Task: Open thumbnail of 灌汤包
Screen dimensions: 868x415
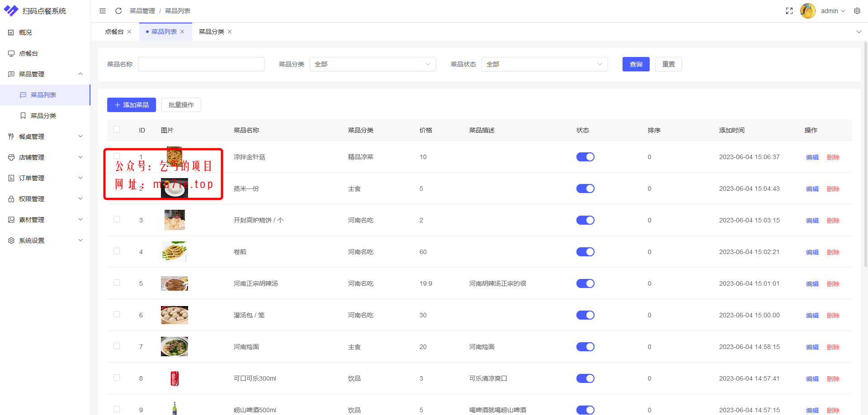Action: point(175,315)
